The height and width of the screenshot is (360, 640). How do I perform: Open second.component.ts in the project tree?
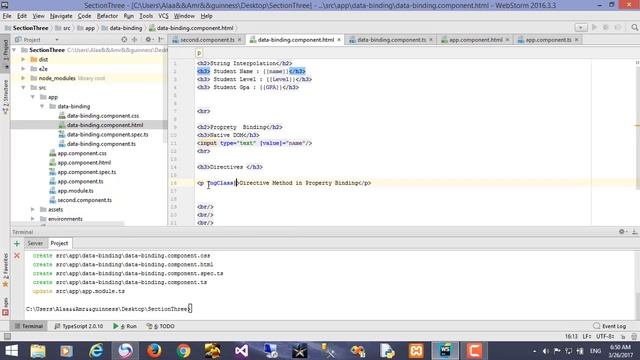(84, 200)
